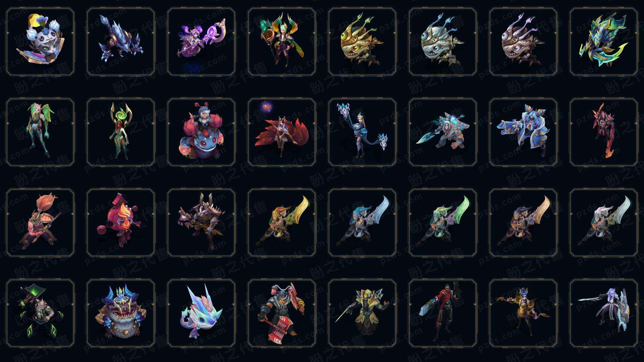Click the brown one-eyed fish creature
This screenshot has width=644, height=362.
523,42
